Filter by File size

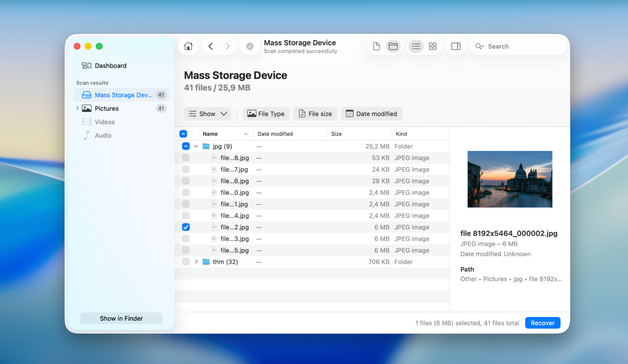315,114
